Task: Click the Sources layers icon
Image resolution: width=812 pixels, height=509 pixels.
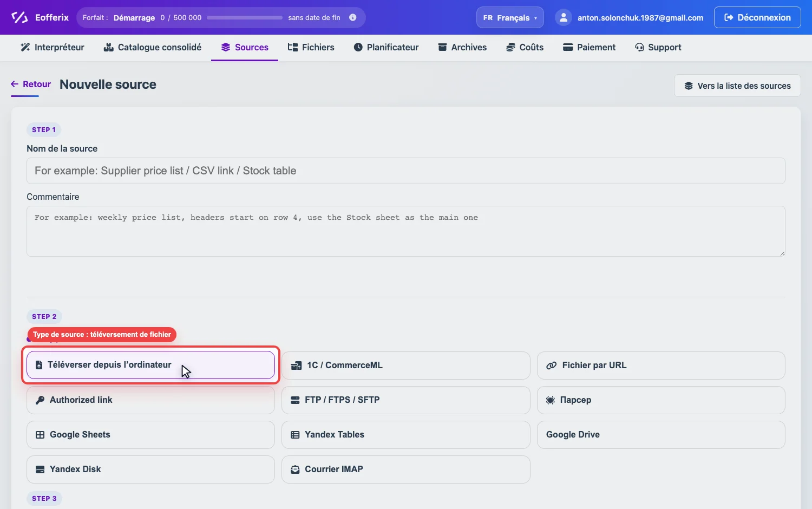Action: point(226,47)
